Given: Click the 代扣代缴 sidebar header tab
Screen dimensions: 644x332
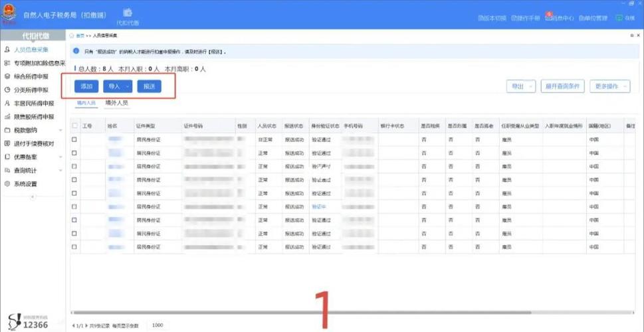Looking at the screenshot, I should (x=33, y=36).
